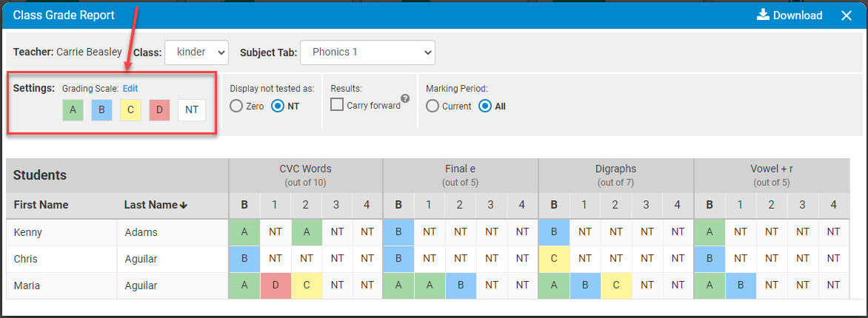The width and height of the screenshot is (868, 318).
Task: Enable the Carry forward checkbox
Action: 337,104
